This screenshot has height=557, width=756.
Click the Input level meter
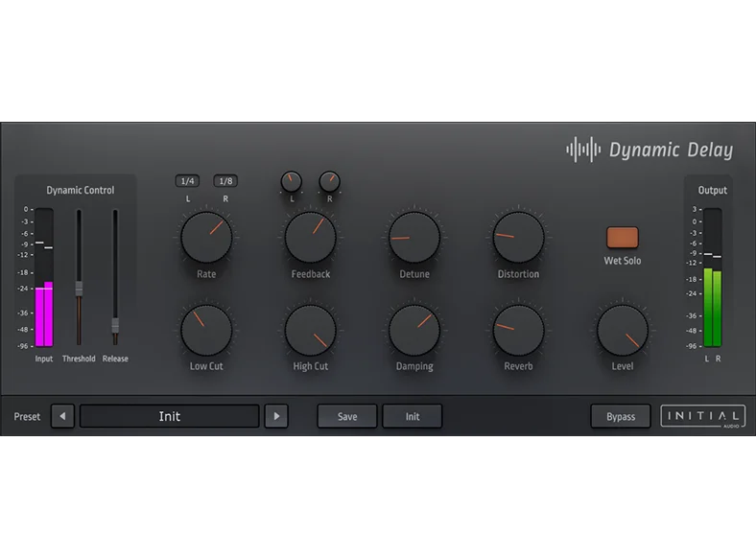click(x=44, y=277)
